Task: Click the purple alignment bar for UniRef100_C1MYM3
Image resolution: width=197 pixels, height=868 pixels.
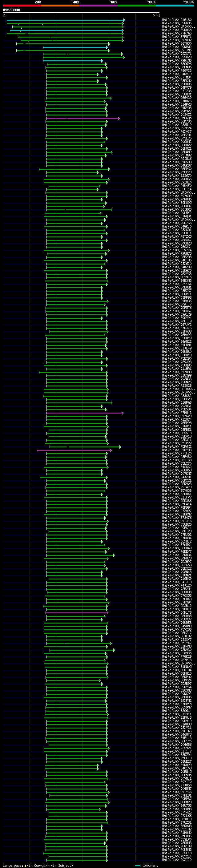Action: [x=74, y=450]
